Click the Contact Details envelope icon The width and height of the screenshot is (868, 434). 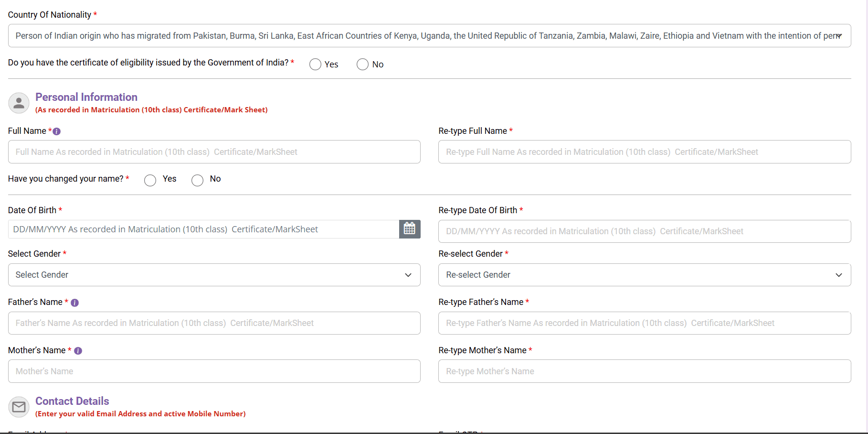19,407
